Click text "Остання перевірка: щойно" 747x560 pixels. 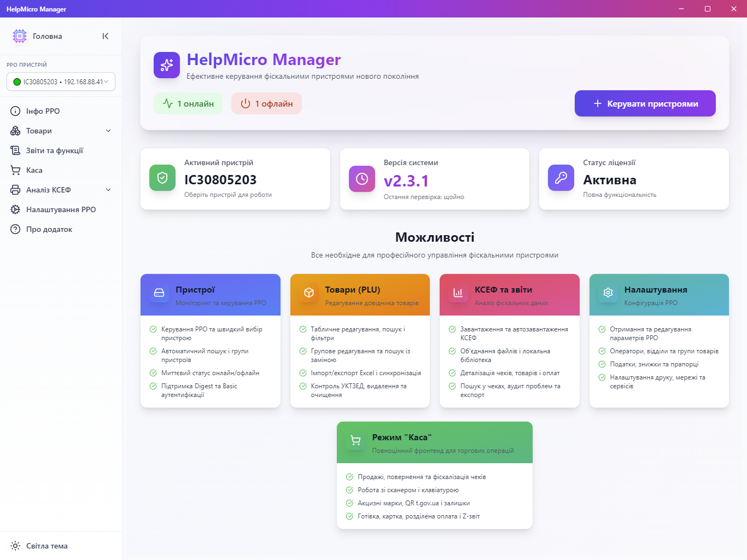tap(424, 197)
